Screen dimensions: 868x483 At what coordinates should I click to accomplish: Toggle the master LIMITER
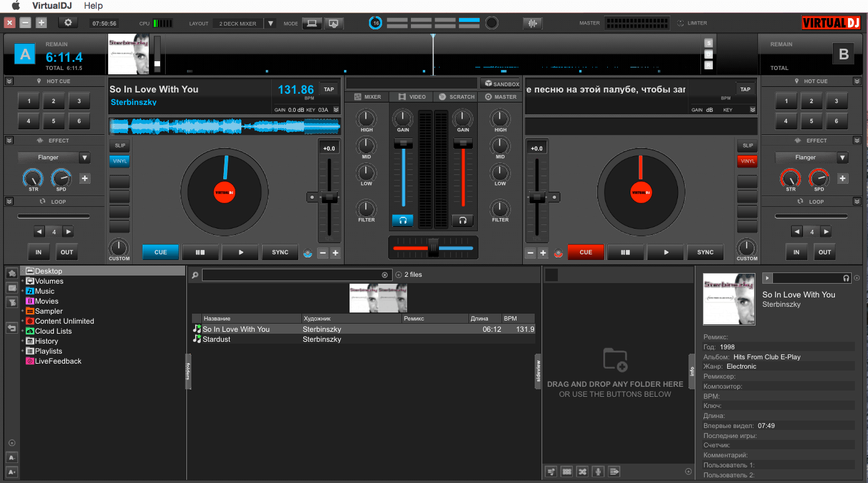click(x=692, y=23)
